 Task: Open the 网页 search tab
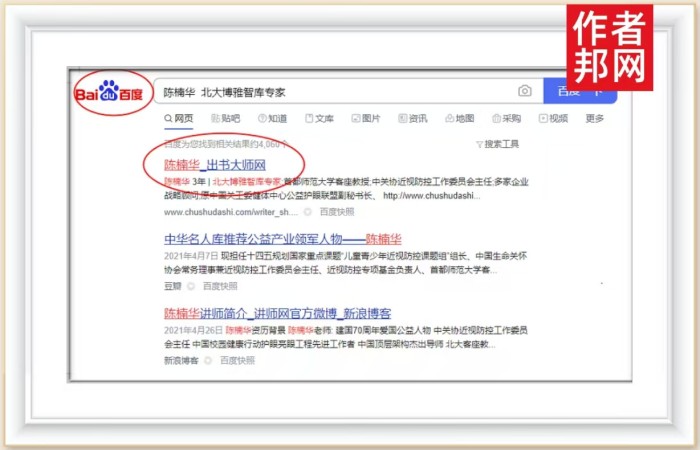click(178, 118)
